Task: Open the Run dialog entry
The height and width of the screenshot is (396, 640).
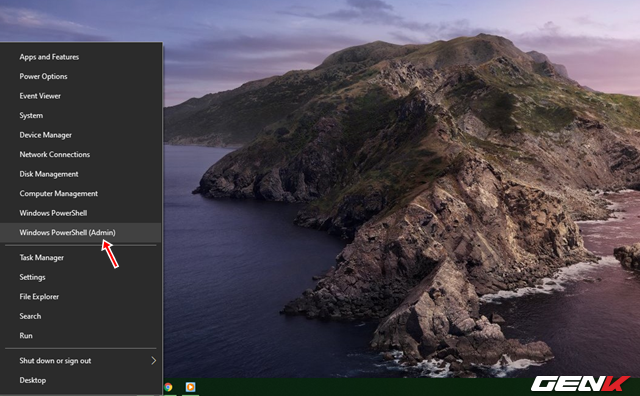Action: [x=81, y=336]
